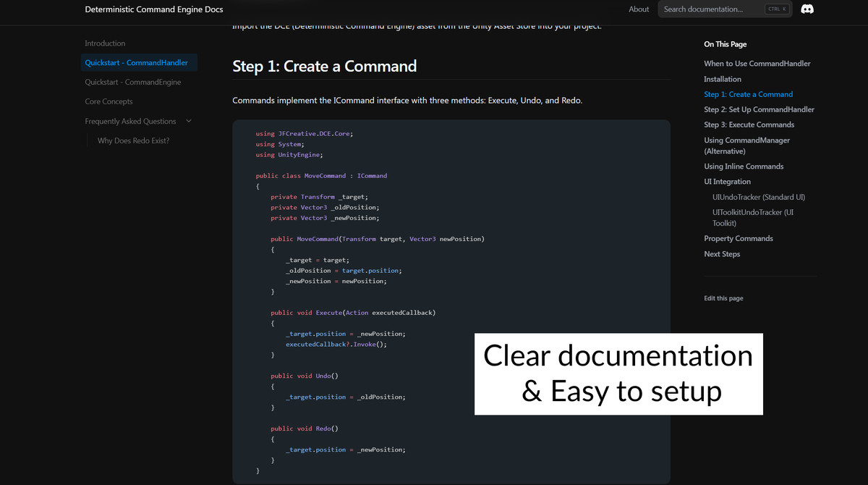Open Introduction in the sidebar
This screenshot has height=485, width=868.
pos(105,43)
